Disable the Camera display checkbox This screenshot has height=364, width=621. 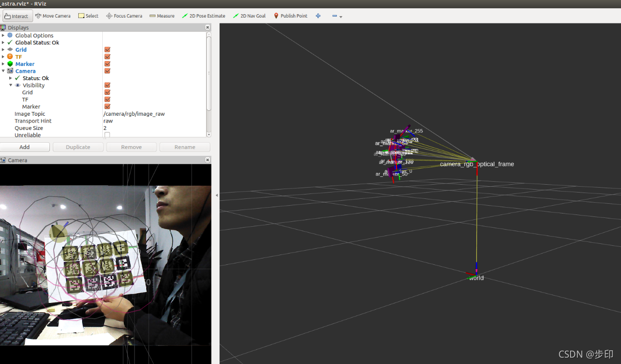click(107, 71)
